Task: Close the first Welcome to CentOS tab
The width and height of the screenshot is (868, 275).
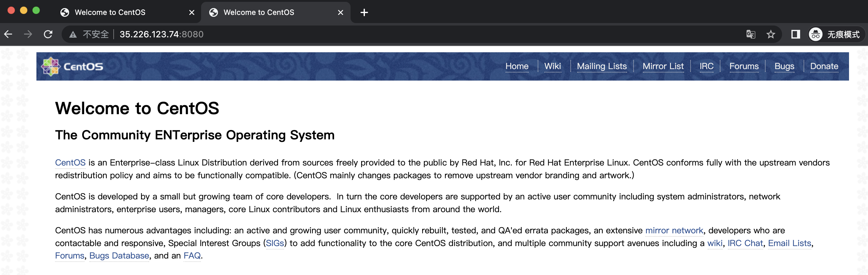Action: 192,12
